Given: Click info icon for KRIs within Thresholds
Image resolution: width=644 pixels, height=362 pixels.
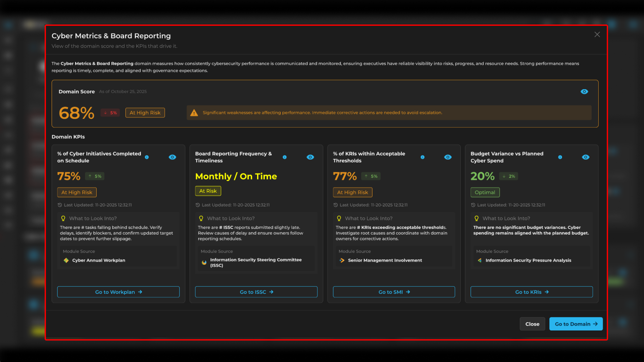Looking at the screenshot, I should [x=423, y=157].
